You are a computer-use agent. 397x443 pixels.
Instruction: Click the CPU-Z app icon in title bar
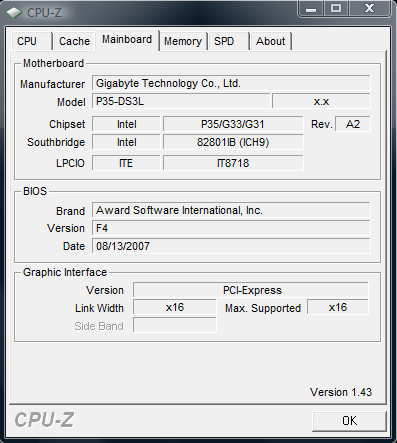(x=14, y=13)
